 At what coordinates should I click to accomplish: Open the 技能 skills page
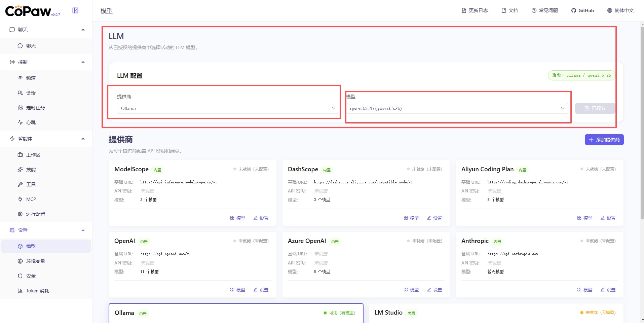click(31, 170)
